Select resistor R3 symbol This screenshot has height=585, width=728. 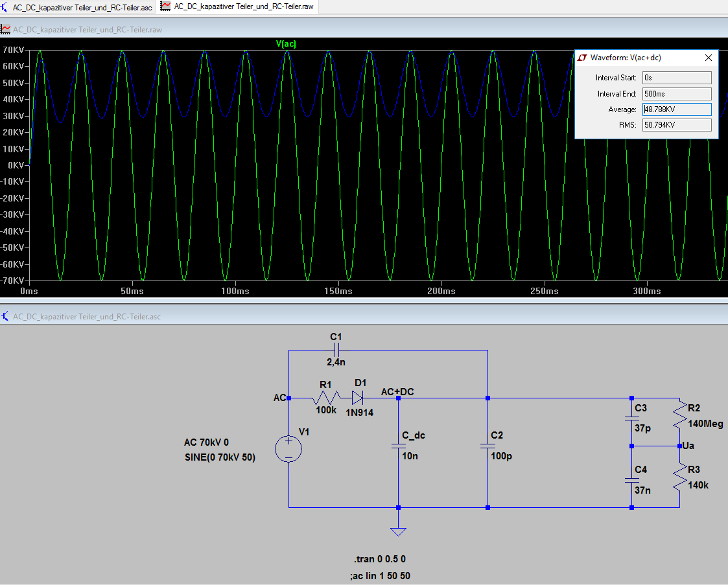click(680, 477)
